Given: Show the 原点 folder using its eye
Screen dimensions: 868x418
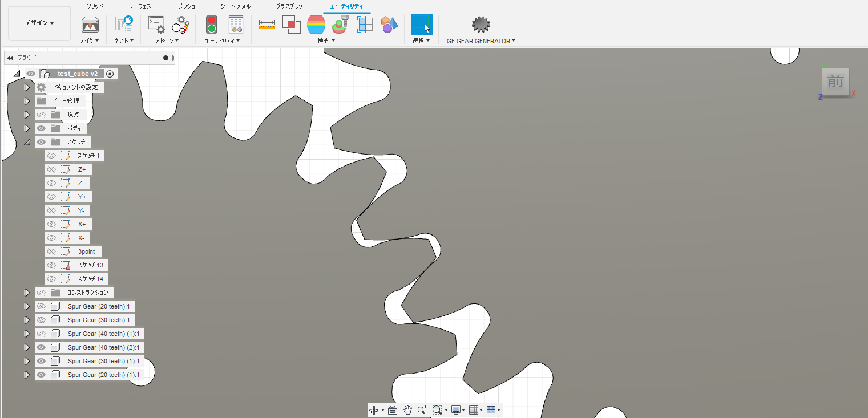Looking at the screenshot, I should point(41,115).
